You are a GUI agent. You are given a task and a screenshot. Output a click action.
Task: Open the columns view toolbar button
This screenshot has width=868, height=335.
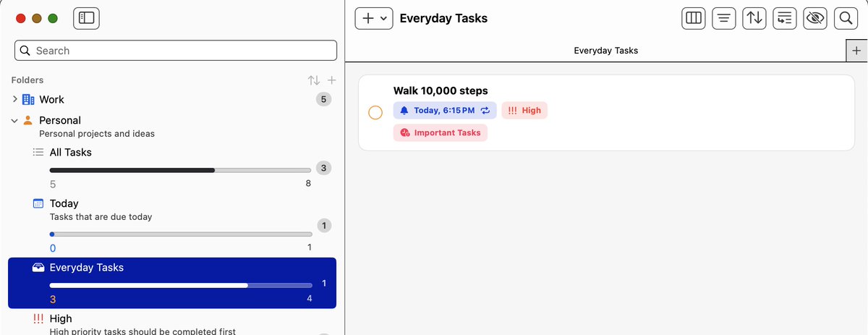pyautogui.click(x=694, y=18)
